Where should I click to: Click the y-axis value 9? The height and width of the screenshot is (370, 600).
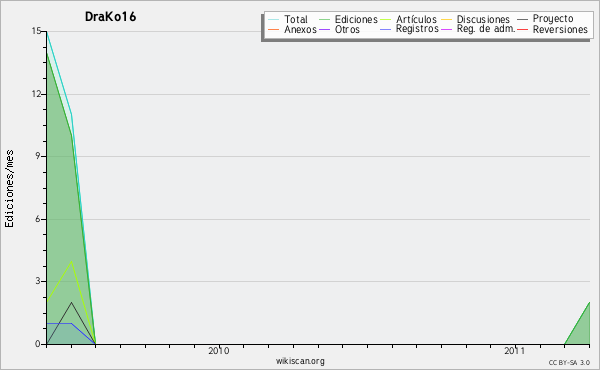tap(38, 156)
